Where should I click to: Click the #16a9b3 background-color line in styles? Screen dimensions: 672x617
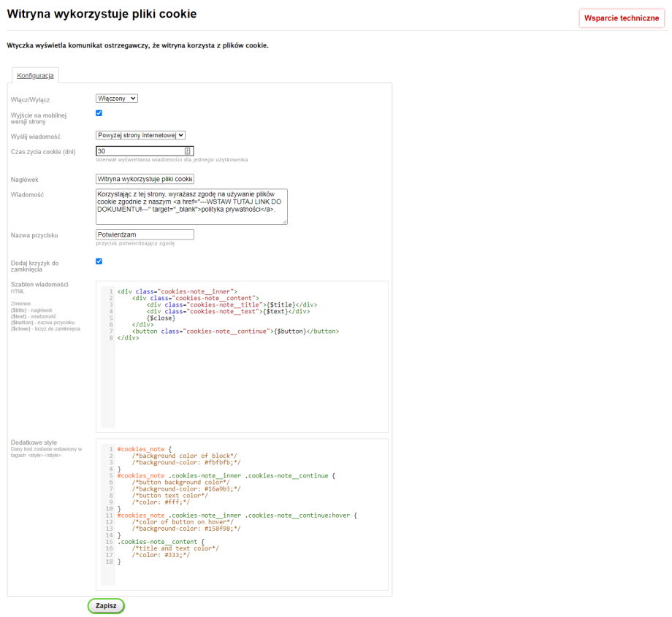tap(186, 488)
